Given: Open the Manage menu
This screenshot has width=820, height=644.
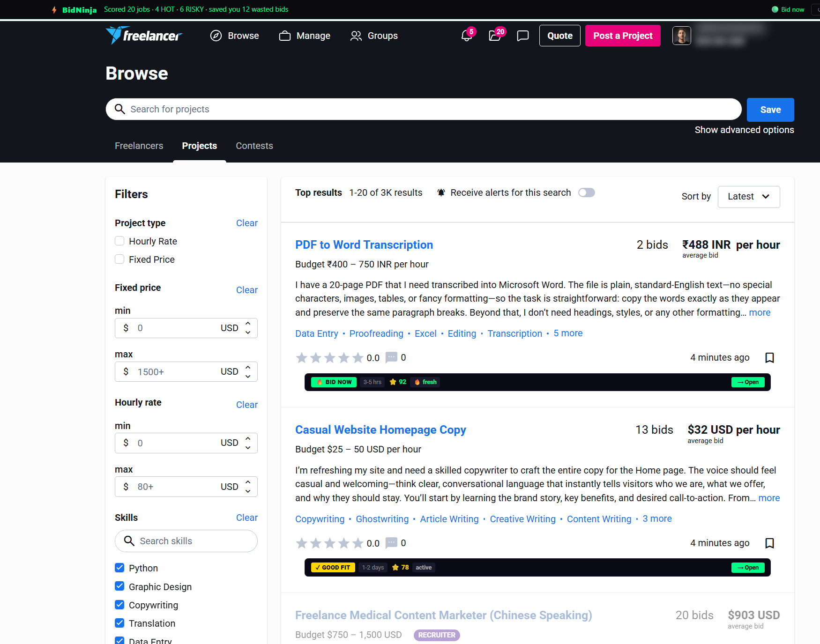Looking at the screenshot, I should pos(305,36).
